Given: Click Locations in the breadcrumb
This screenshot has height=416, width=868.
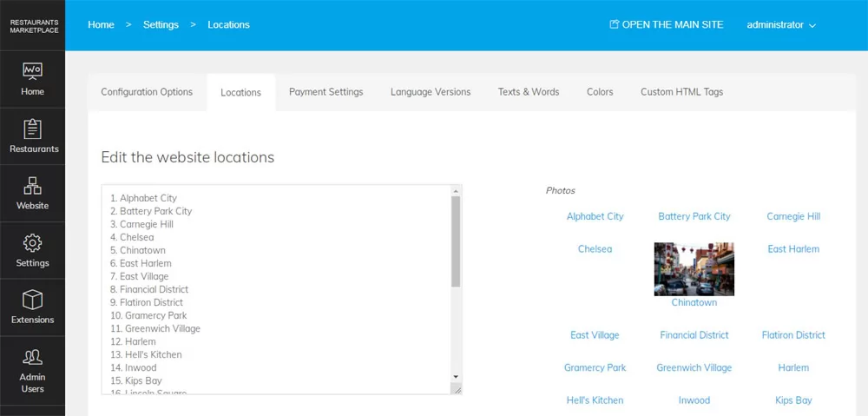Looking at the screenshot, I should [x=228, y=25].
